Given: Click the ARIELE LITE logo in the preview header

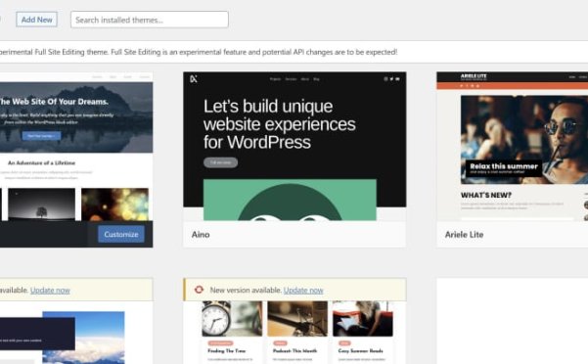Looking at the screenshot, I should coord(474,77).
